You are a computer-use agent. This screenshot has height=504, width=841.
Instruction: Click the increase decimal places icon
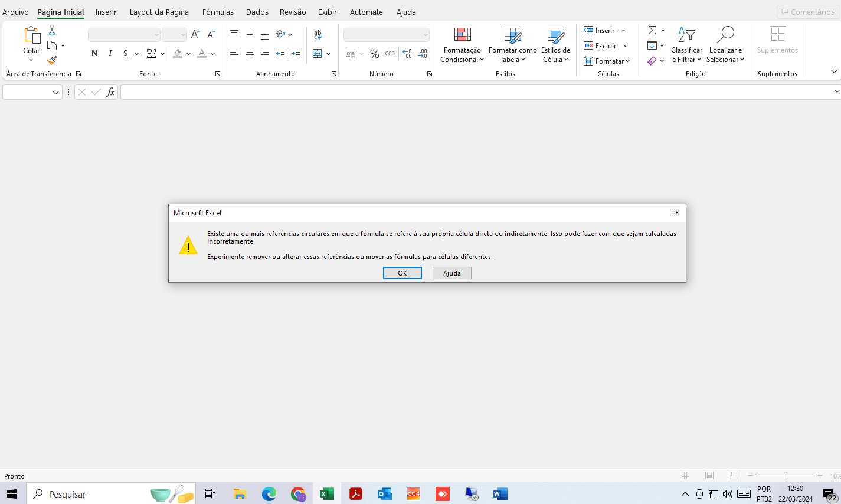(x=407, y=54)
